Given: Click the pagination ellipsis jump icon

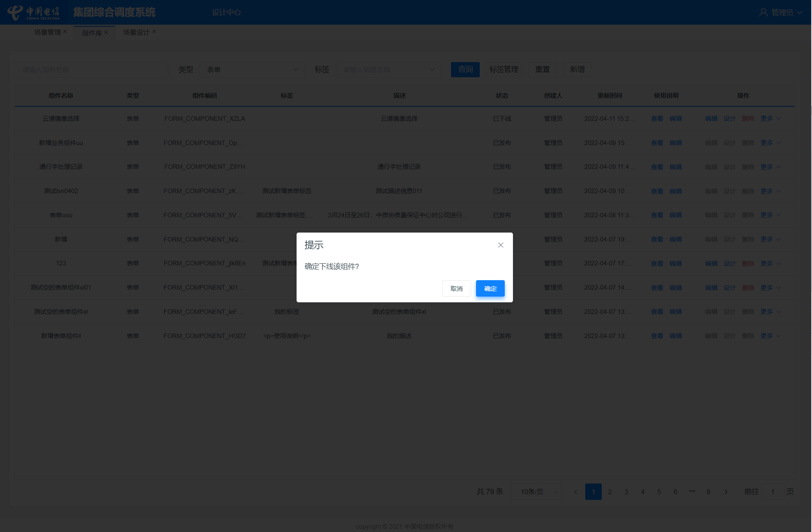Looking at the screenshot, I should point(692,491).
